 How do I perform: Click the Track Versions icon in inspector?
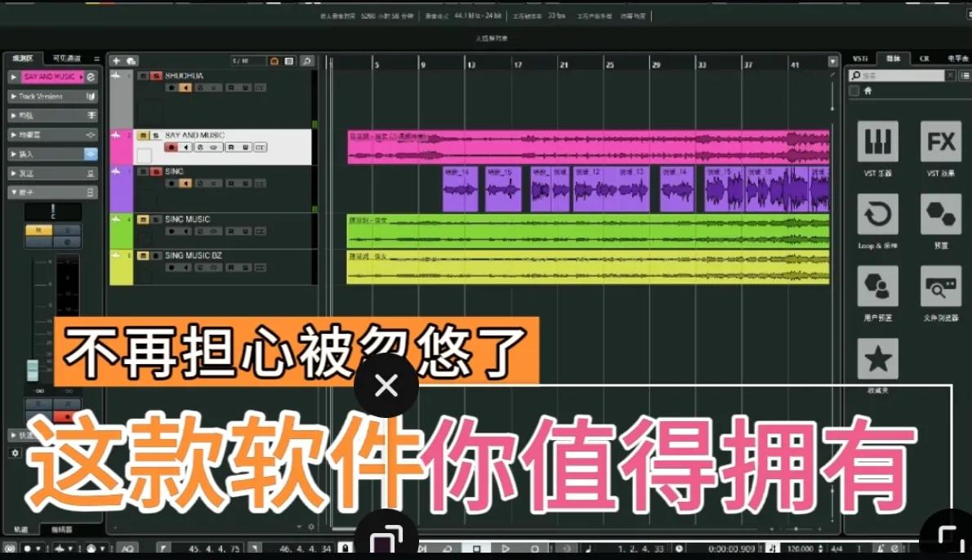pyautogui.click(x=91, y=96)
